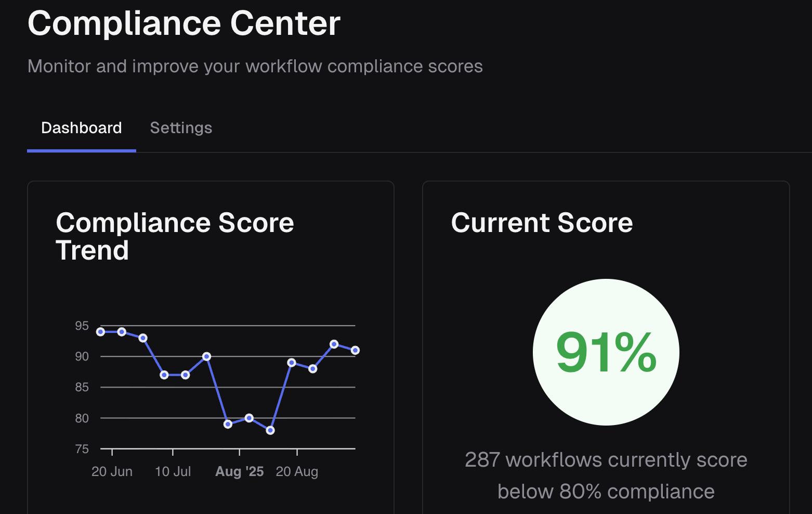812x514 pixels.
Task: Click the lowest data point on the trend chart
Action: [270, 430]
